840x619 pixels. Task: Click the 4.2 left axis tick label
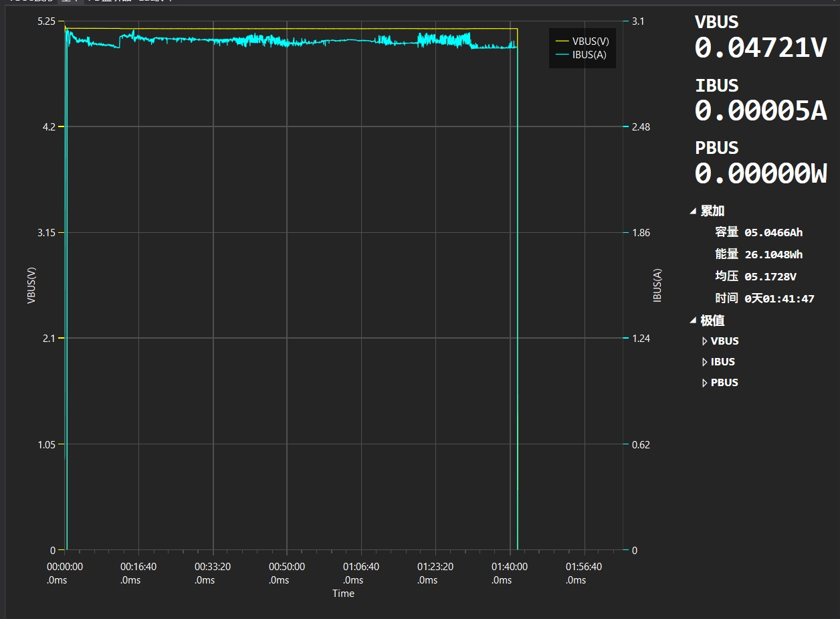point(49,127)
